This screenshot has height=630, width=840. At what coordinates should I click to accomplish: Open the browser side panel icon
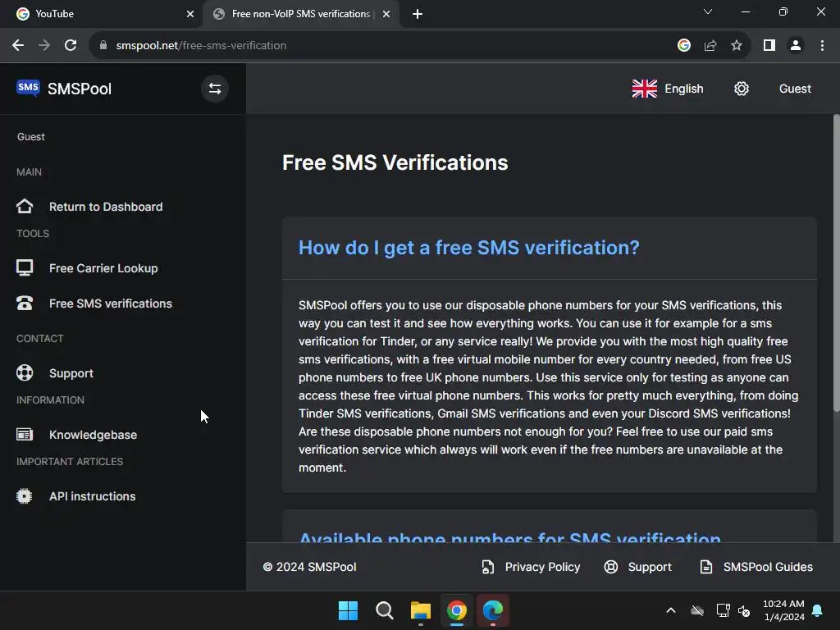coord(769,46)
